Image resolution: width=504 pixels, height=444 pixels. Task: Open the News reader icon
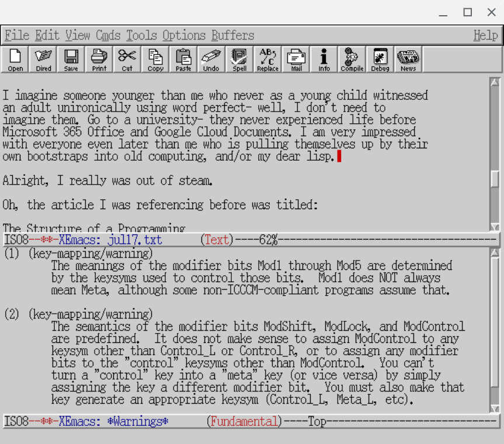point(408,60)
